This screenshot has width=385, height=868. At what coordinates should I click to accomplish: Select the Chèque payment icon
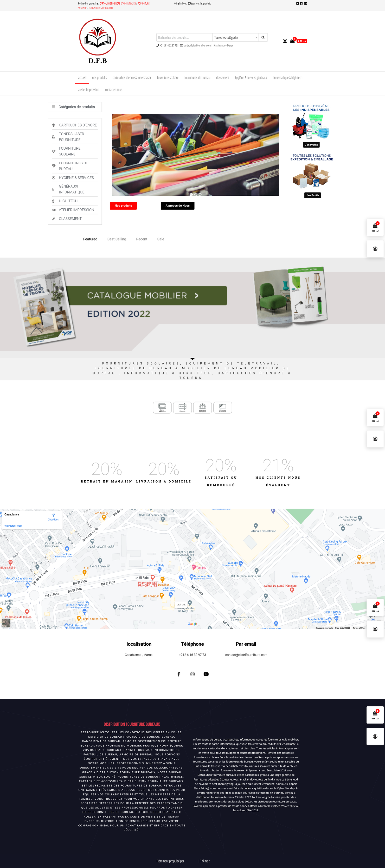[182, 407]
